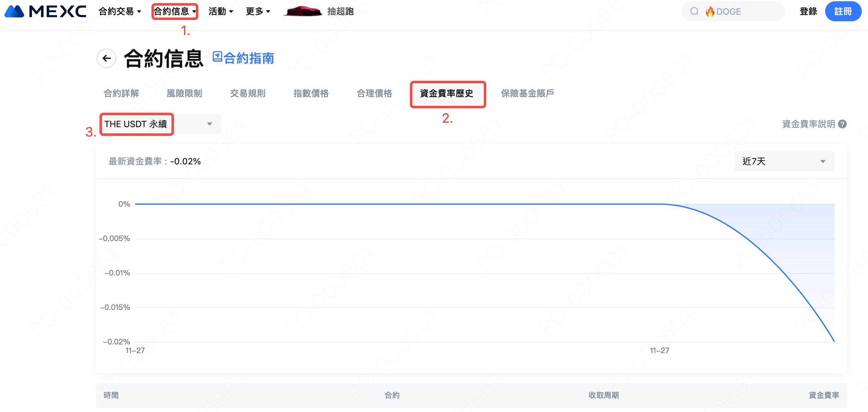This screenshot has width=868, height=412.
Task: Switch to the 風險限制 tab
Action: tap(184, 93)
